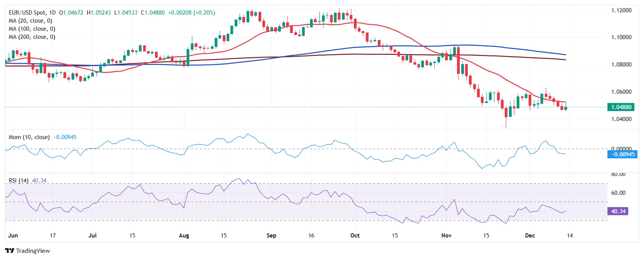This screenshot has width=644, height=259.
Task: Click the 17 date label after Jun
Action: (53, 236)
